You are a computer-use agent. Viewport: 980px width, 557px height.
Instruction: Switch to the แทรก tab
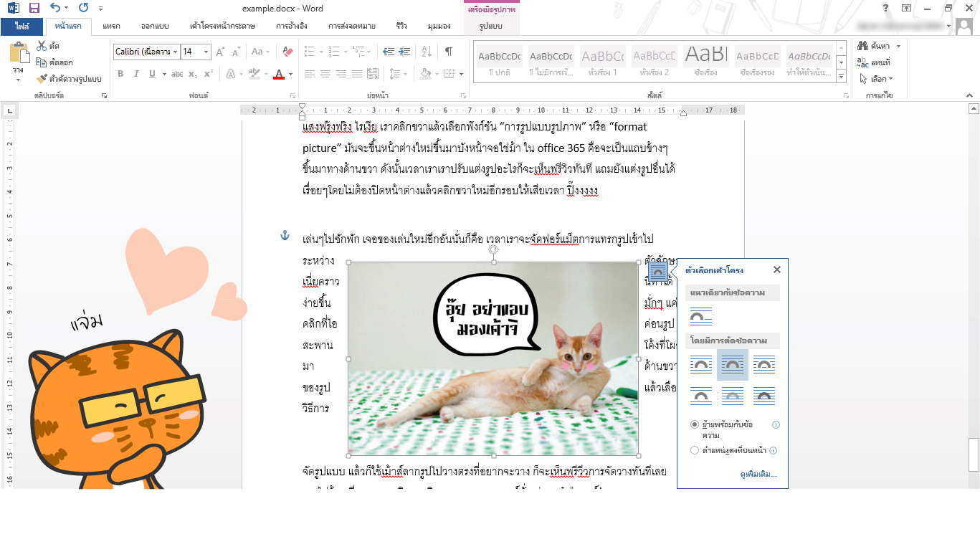pos(111,27)
